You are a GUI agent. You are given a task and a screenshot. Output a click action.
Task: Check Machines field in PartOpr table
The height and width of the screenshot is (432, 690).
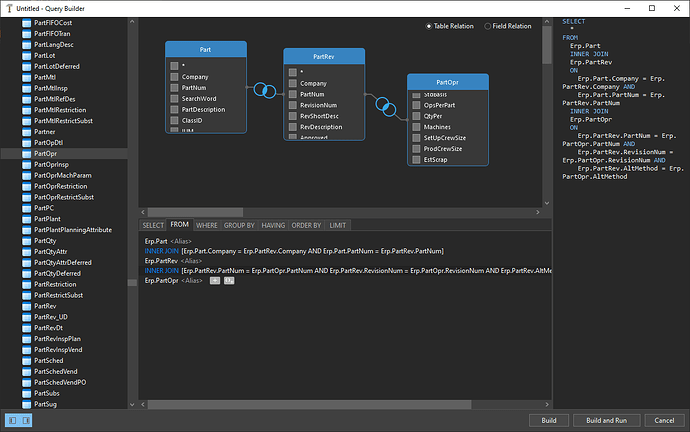tap(416, 127)
